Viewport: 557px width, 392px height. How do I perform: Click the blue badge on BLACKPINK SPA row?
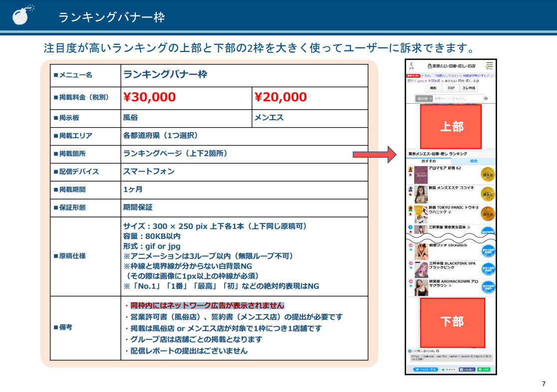pos(488,269)
